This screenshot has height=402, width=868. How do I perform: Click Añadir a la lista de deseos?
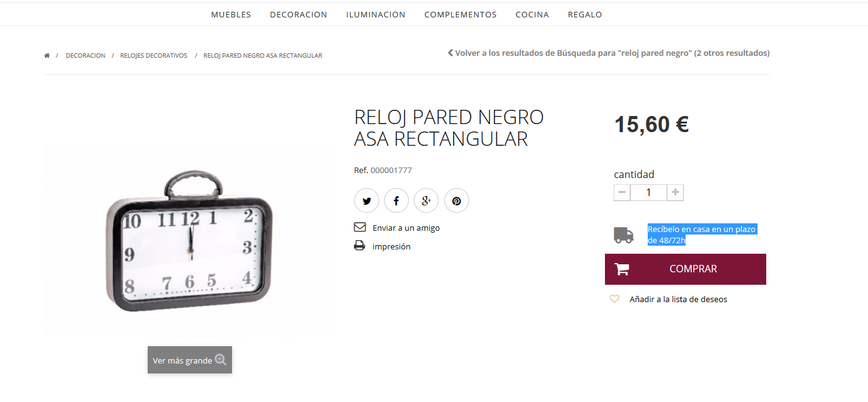678,299
